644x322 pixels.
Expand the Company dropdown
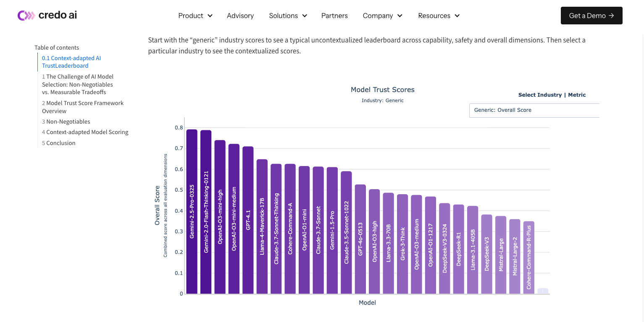tap(383, 16)
